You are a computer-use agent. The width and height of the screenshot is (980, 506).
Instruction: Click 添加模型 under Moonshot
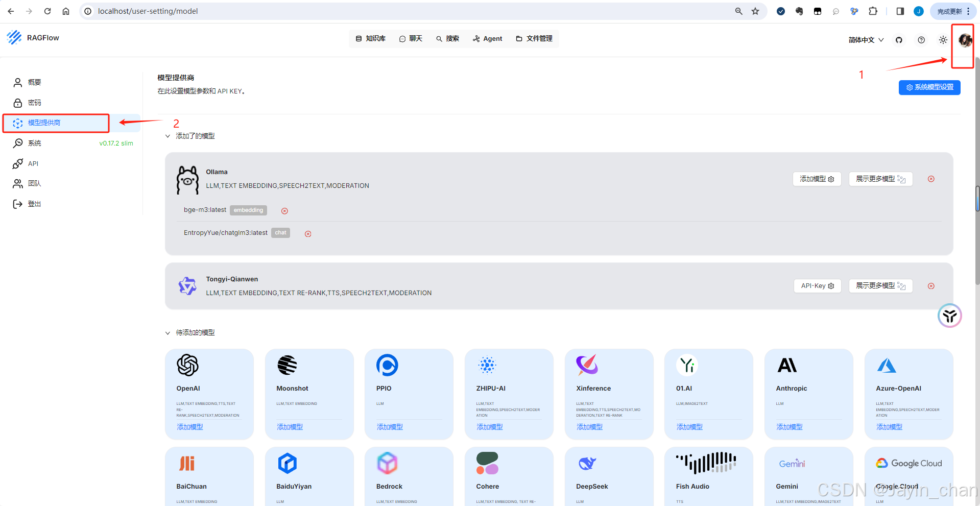[x=290, y=427]
